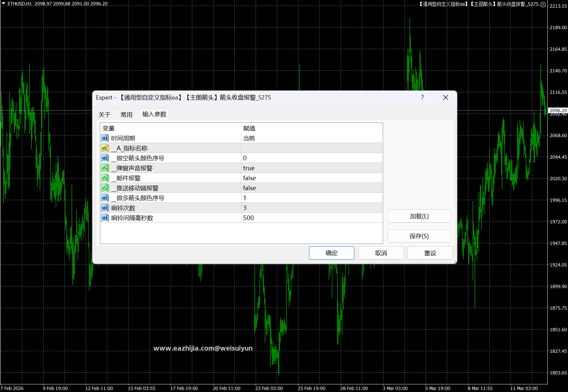Select the __邮件报警 variable name
568x392 pixels.
pos(126,178)
